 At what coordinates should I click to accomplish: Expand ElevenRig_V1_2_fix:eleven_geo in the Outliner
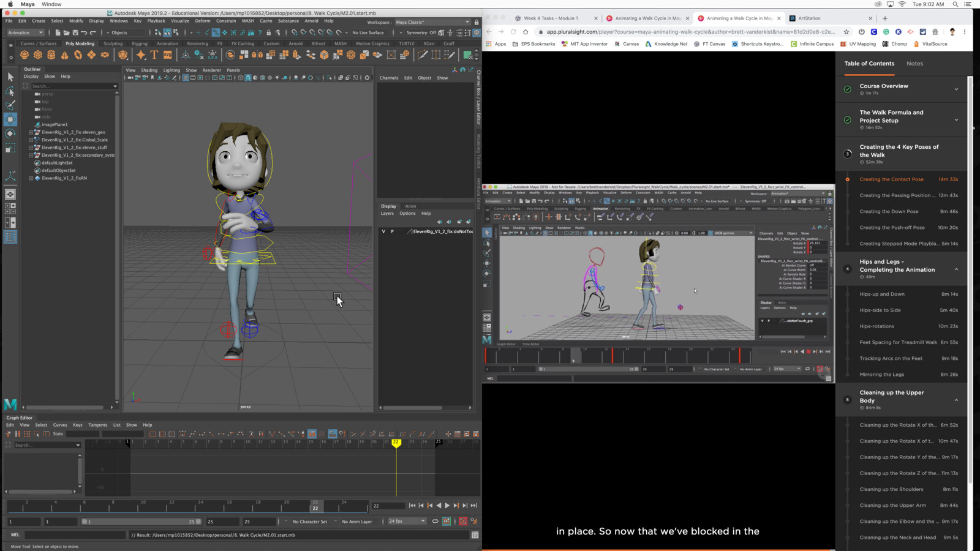[31, 132]
